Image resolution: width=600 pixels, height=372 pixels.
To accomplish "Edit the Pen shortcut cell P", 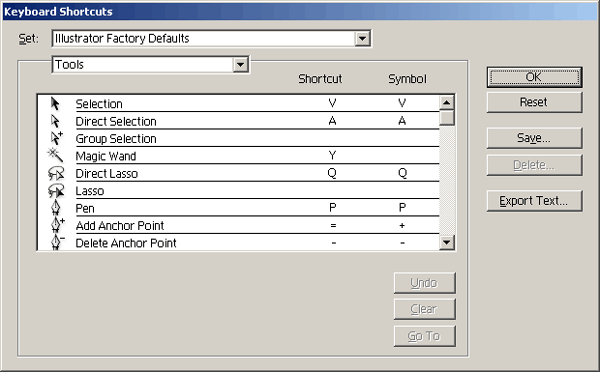I will point(333,207).
